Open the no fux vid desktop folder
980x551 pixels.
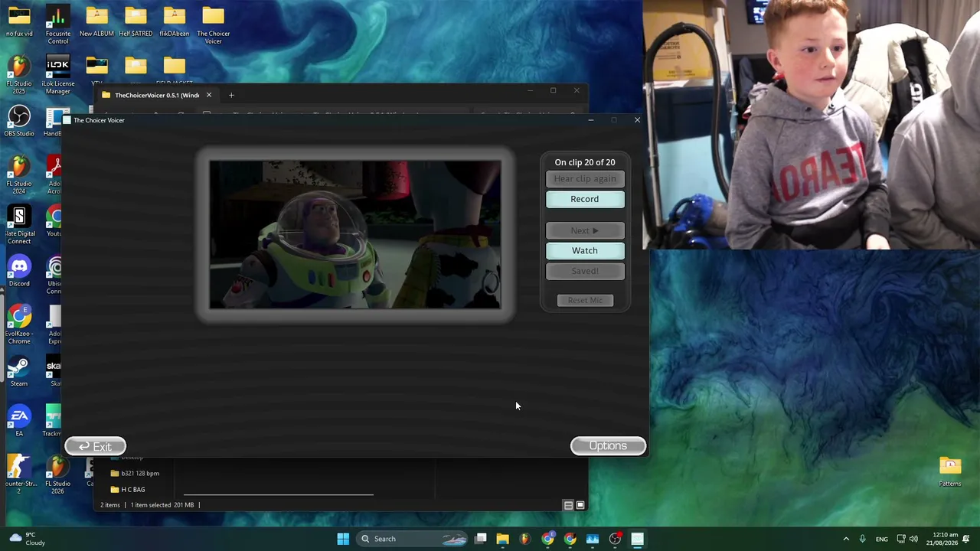(19, 21)
